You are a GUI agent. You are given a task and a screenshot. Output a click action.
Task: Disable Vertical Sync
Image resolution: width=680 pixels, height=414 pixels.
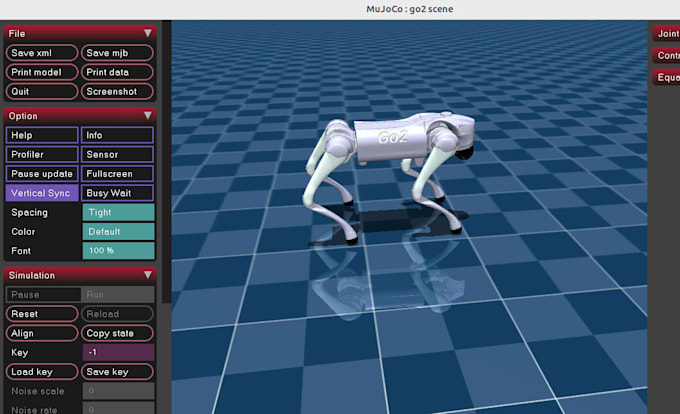[x=42, y=193]
